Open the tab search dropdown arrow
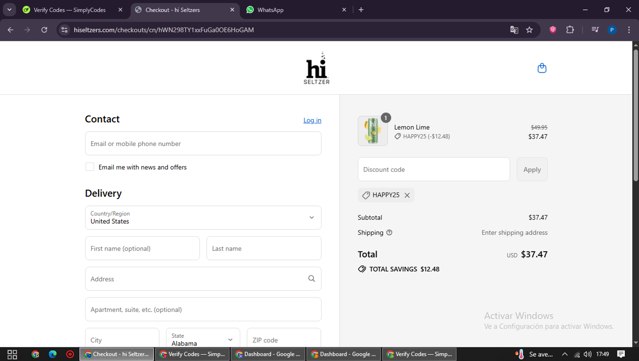Viewport: 639px width, 361px height. 9,10
